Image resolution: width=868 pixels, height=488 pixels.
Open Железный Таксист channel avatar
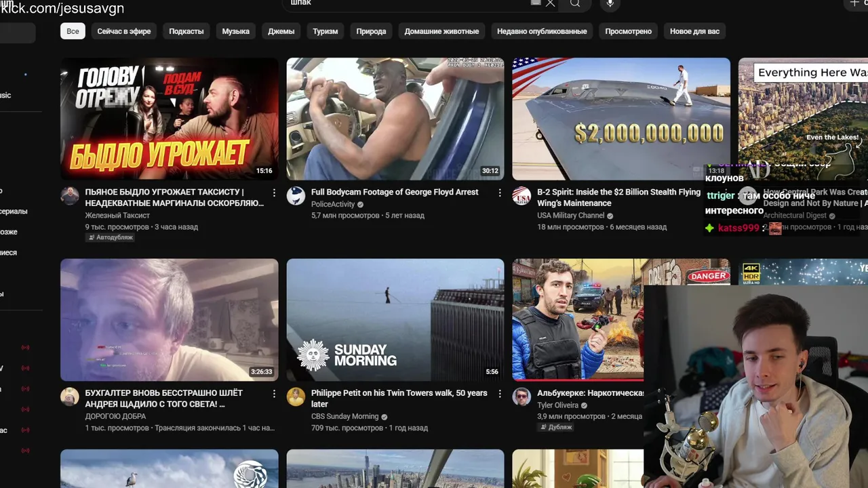point(70,196)
